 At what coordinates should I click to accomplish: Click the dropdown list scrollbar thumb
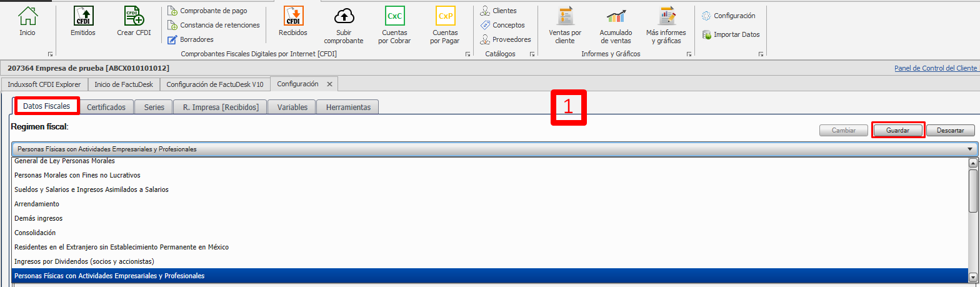(x=972, y=191)
